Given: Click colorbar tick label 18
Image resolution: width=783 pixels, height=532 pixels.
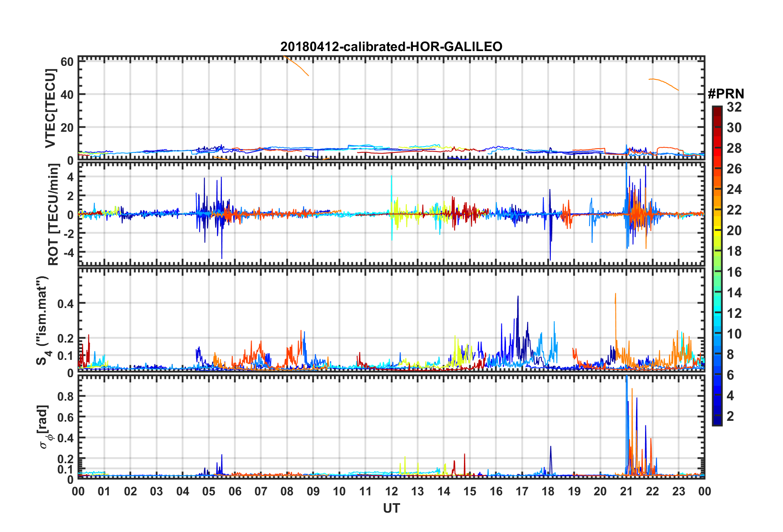Looking at the screenshot, I should 734,251.
